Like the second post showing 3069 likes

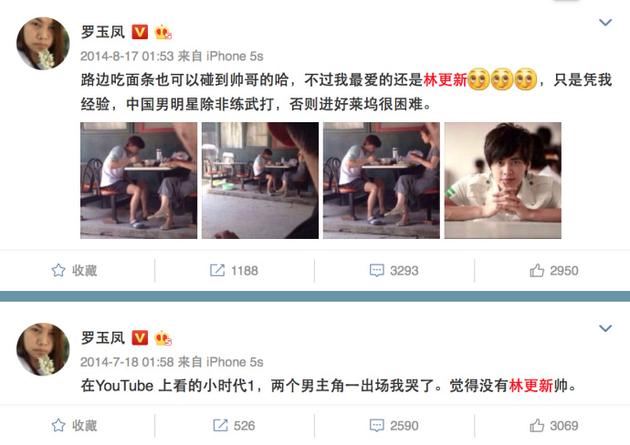554,425
